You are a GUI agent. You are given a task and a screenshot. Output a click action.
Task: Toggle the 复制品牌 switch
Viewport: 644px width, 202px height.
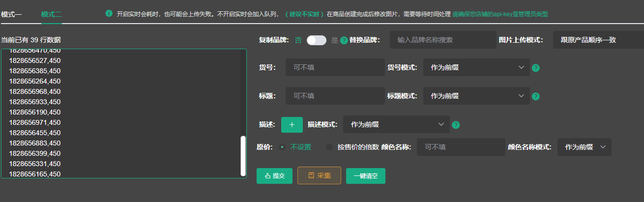(316, 40)
